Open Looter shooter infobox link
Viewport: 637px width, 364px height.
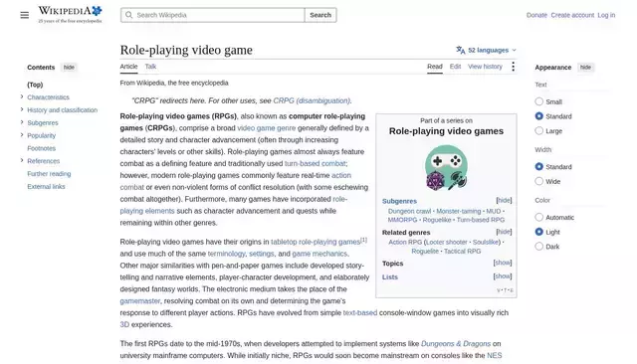447,242
